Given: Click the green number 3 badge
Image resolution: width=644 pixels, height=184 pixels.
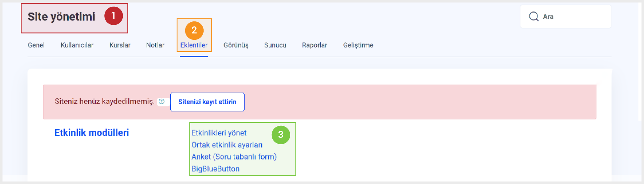Looking at the screenshot, I should (281, 135).
